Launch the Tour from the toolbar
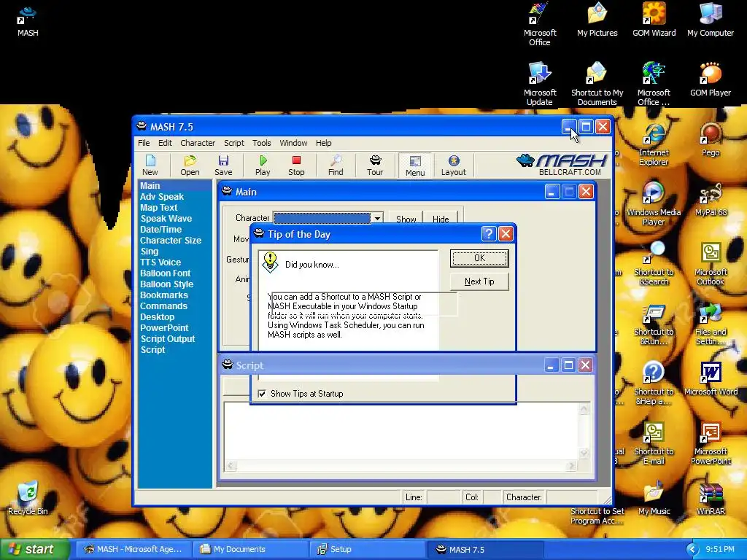This screenshot has width=747, height=560. click(x=375, y=166)
